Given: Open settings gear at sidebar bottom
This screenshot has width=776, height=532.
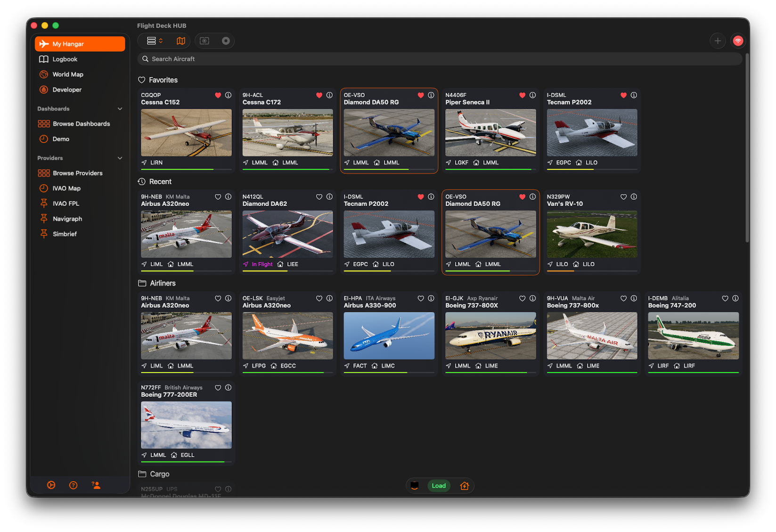Looking at the screenshot, I should click(x=51, y=485).
